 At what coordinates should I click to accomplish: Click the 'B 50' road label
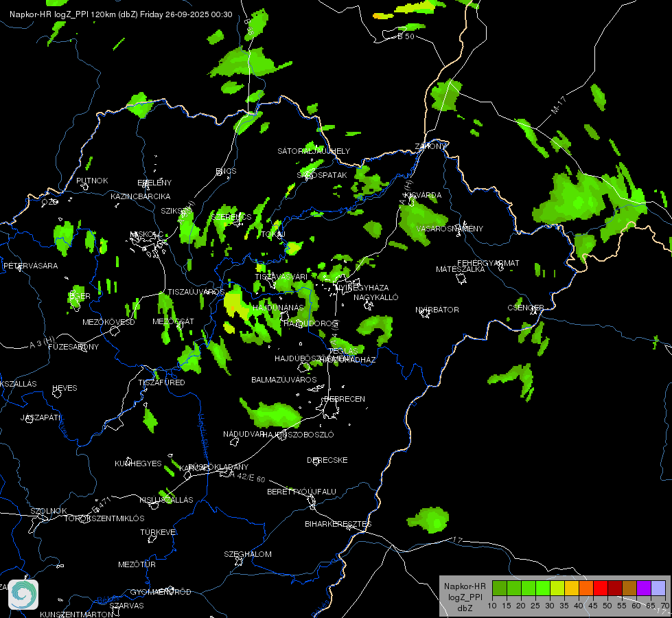pyautogui.click(x=406, y=36)
